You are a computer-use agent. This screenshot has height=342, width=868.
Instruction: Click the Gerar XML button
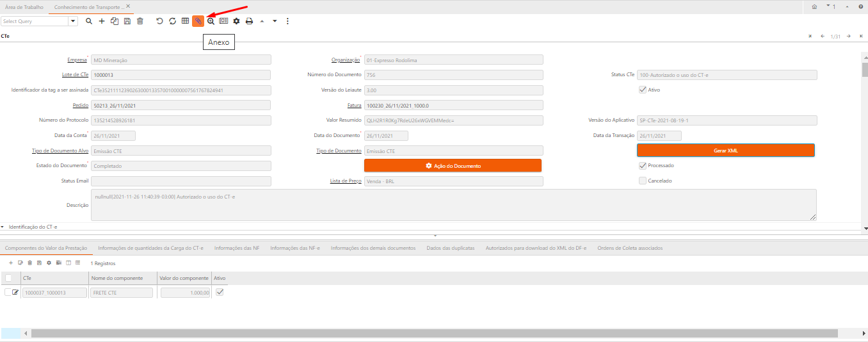pyautogui.click(x=725, y=151)
